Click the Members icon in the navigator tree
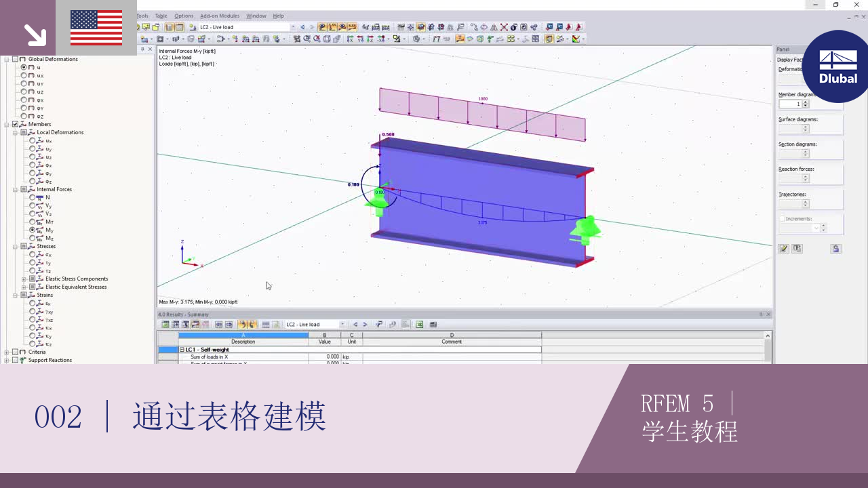 (23, 124)
